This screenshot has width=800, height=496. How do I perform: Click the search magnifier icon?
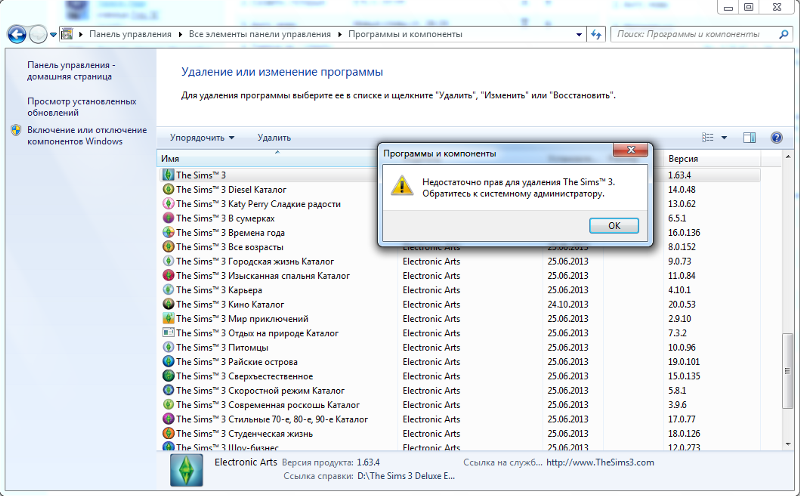pos(784,34)
